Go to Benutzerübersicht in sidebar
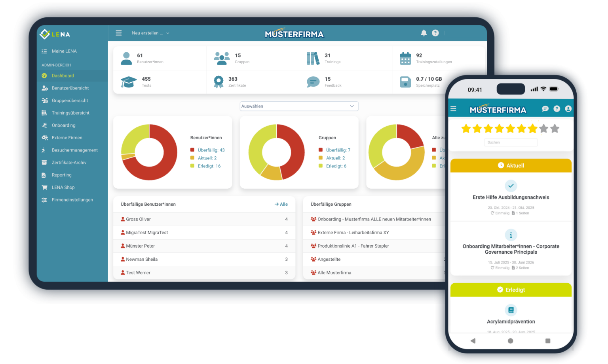 (x=70, y=88)
